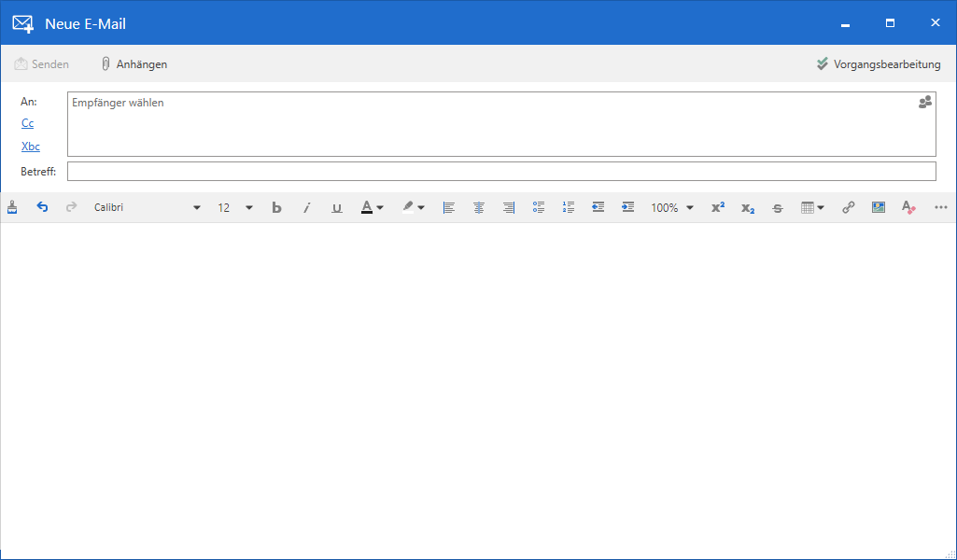Toggle bold formatting

pyautogui.click(x=276, y=208)
